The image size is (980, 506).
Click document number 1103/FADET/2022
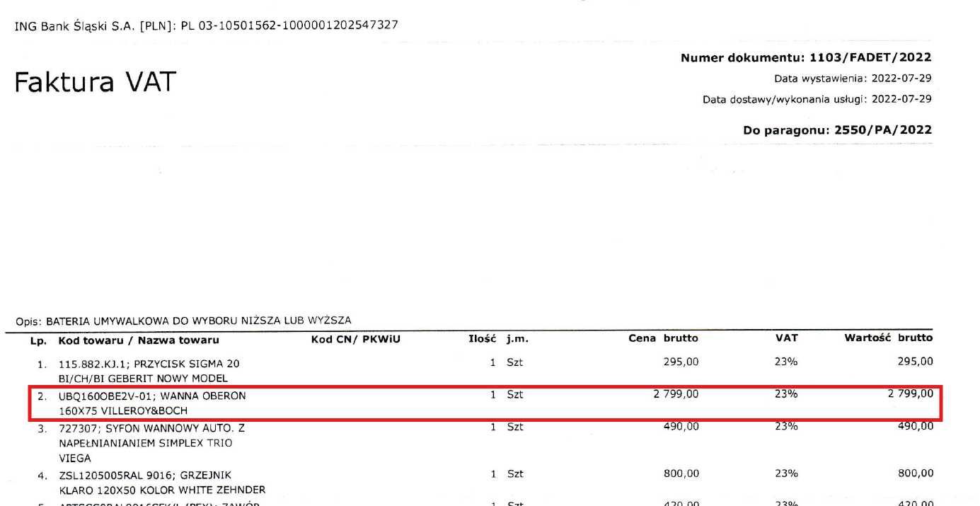click(870, 58)
